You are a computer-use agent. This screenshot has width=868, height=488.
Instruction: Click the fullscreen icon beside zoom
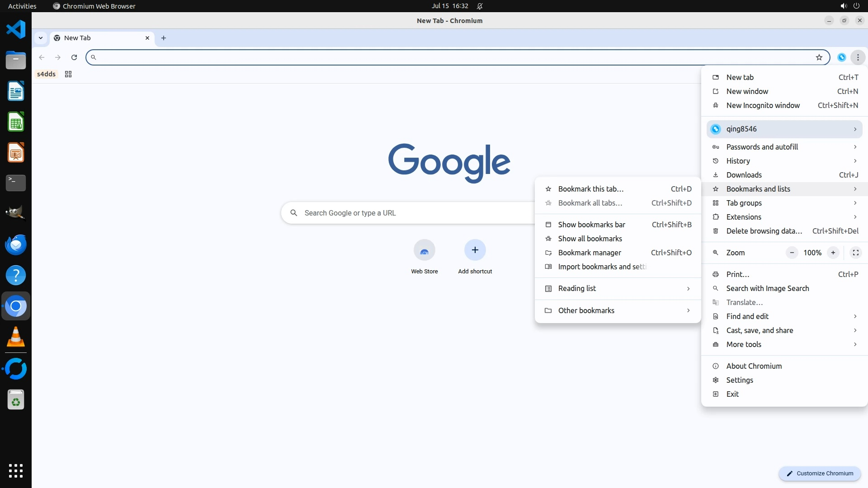click(x=855, y=253)
